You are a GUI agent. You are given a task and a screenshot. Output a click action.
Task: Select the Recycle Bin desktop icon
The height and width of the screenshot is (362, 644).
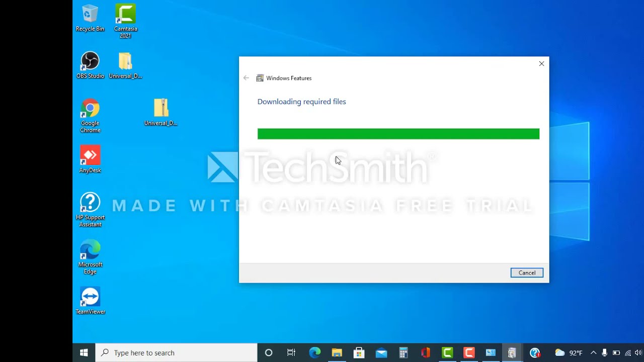(90, 19)
